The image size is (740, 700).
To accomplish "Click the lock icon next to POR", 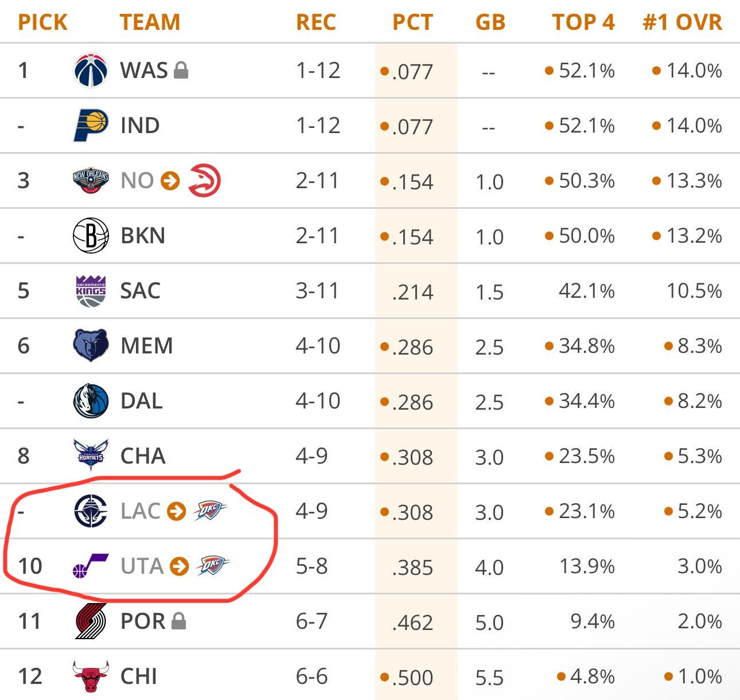I will tap(178, 621).
